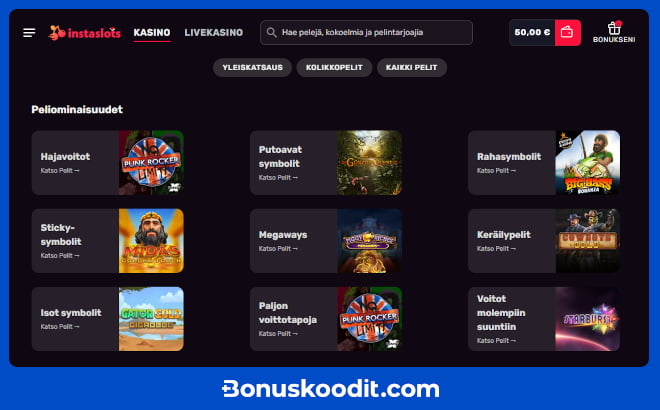
Task: Click the red wallet deposit icon
Action: 567,32
